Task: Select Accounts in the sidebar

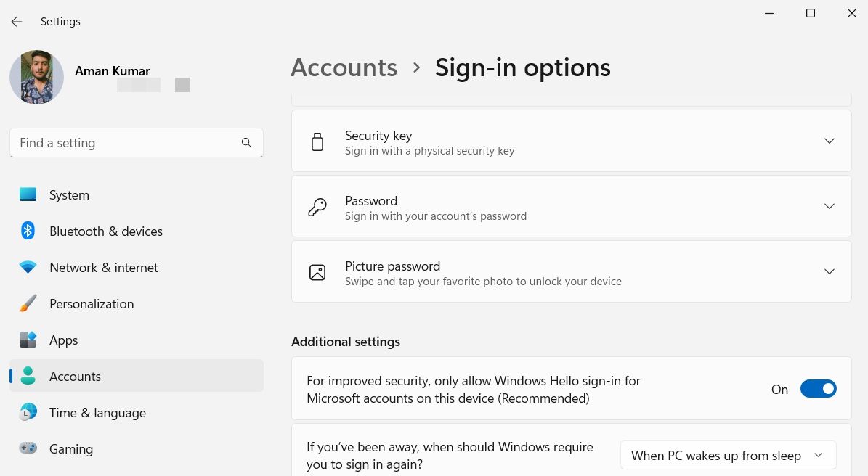Action: point(136,376)
